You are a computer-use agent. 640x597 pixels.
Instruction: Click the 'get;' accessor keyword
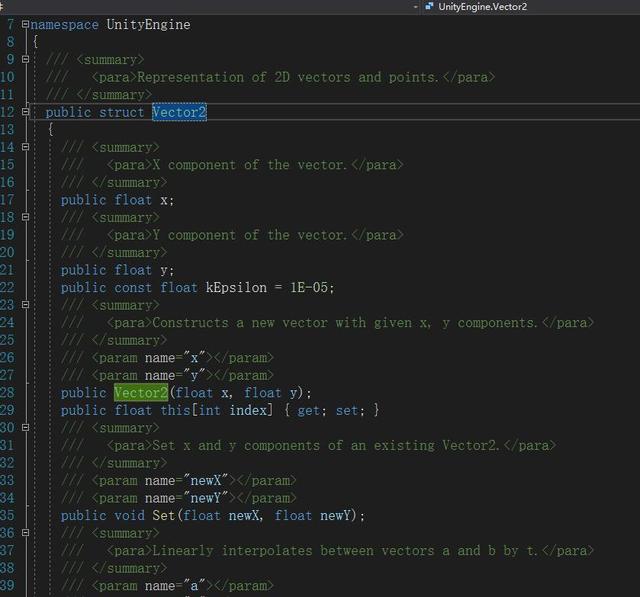(x=312, y=410)
